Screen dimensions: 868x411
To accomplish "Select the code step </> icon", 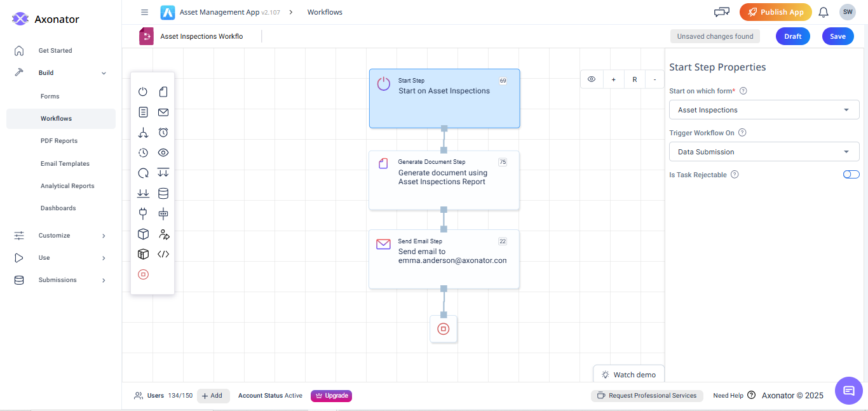I will click(163, 254).
